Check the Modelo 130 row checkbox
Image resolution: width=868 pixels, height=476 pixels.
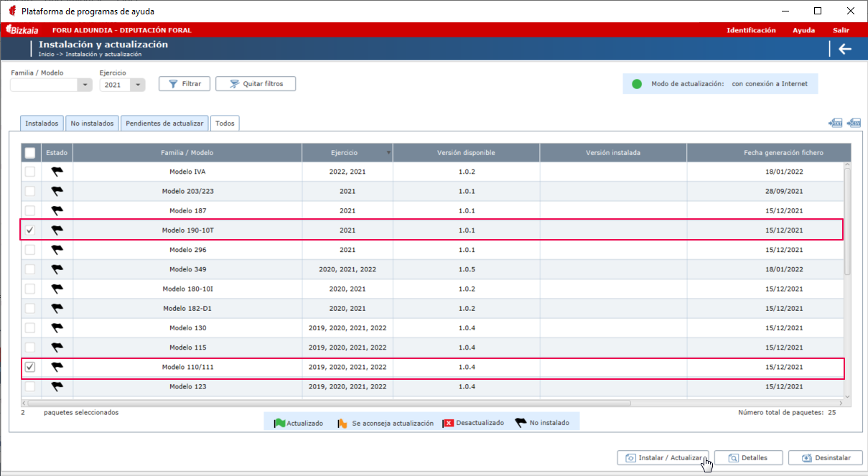pos(30,328)
